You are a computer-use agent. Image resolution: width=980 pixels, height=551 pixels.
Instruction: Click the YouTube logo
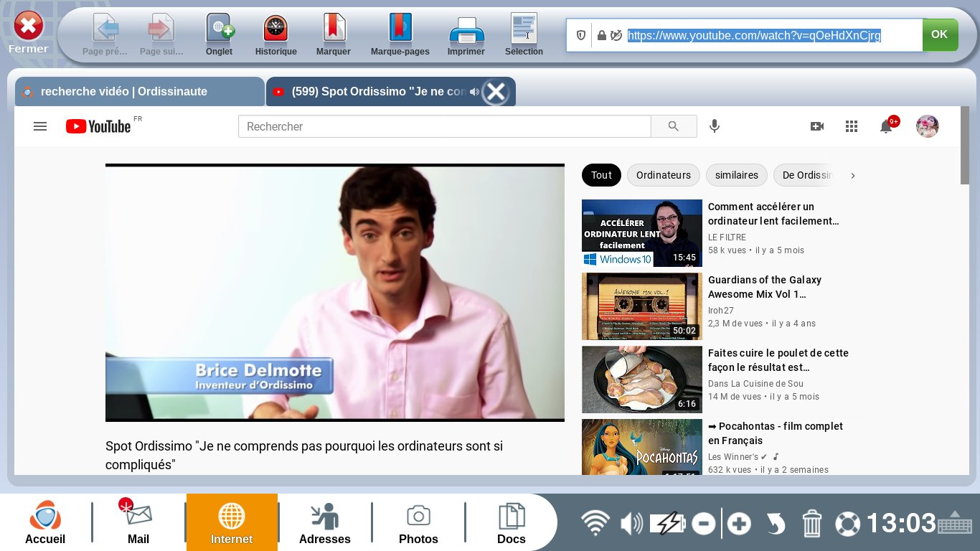100,126
